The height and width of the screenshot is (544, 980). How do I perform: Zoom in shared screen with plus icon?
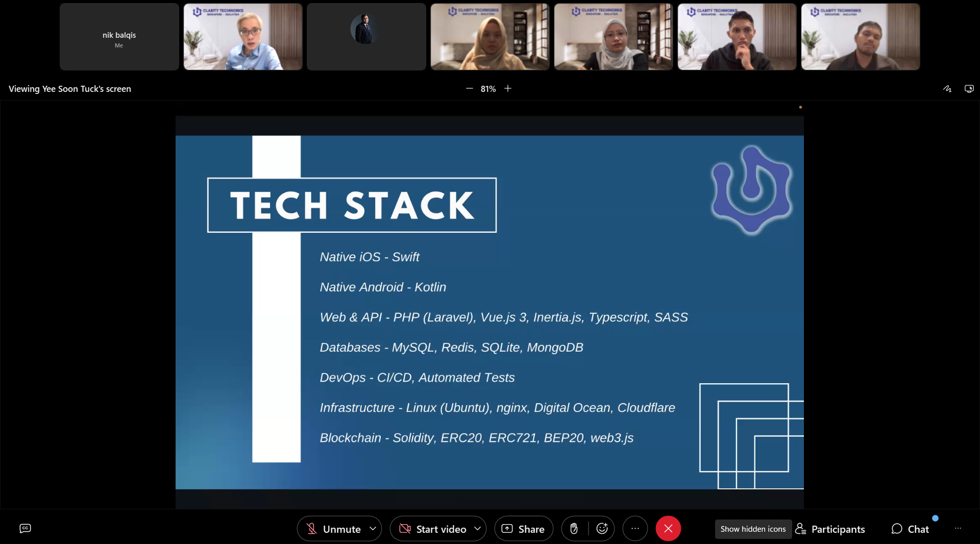[508, 89]
